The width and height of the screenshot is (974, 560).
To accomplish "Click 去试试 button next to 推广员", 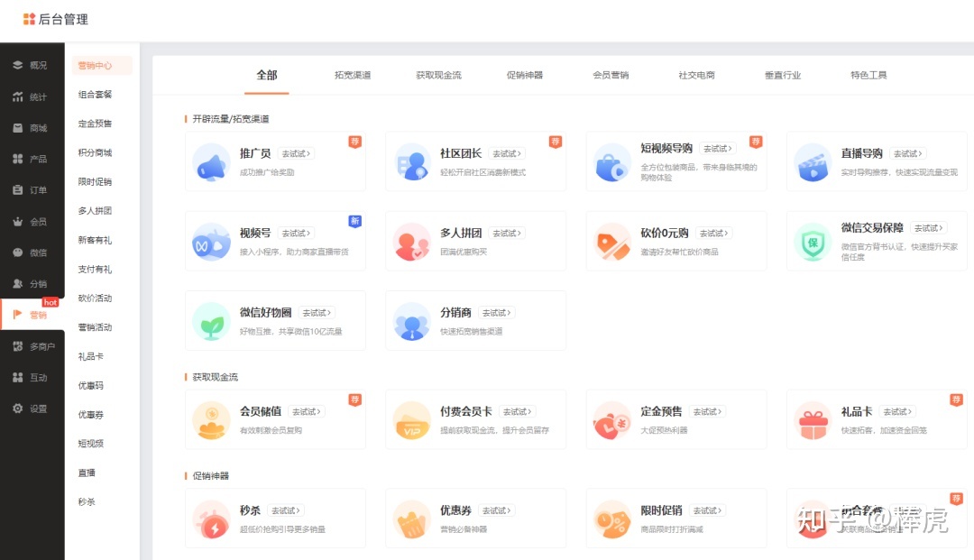I will [296, 153].
